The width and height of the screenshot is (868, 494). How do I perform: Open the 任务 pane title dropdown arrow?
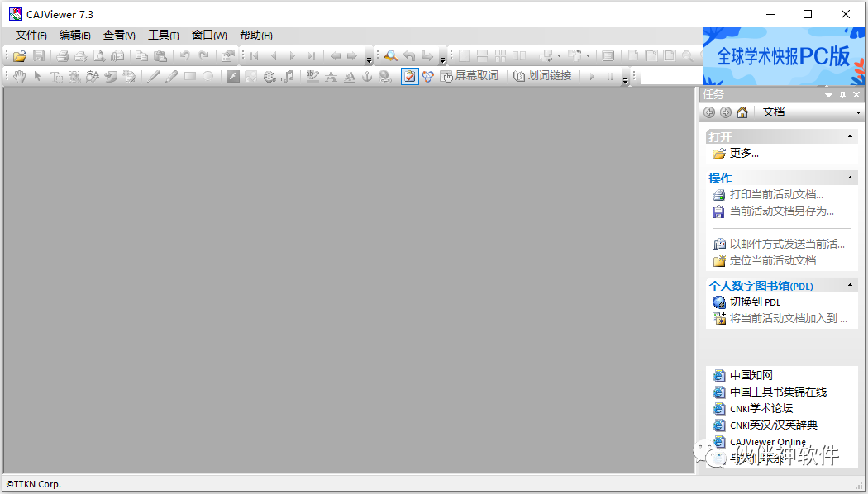828,95
